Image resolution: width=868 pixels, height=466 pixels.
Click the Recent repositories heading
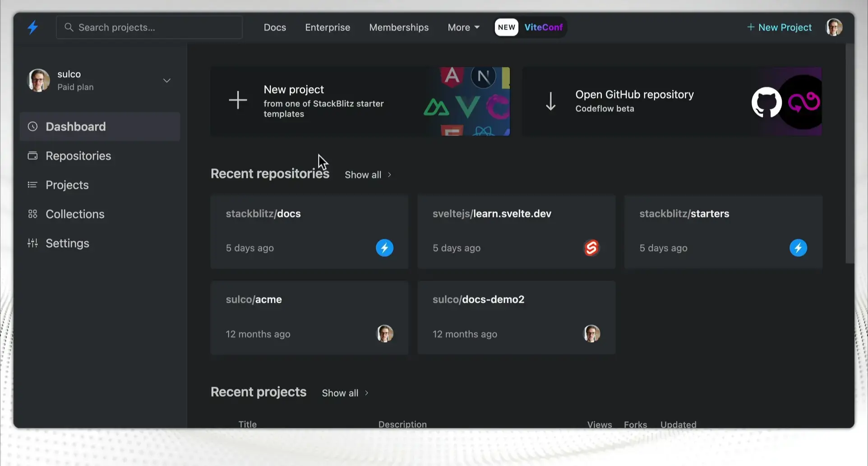[270, 174]
